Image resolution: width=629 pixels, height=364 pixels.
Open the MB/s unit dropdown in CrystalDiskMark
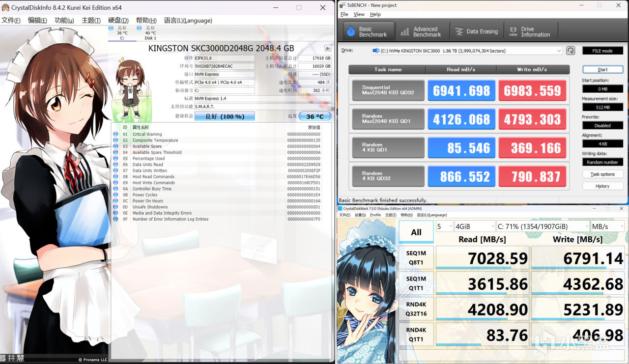pos(607,226)
